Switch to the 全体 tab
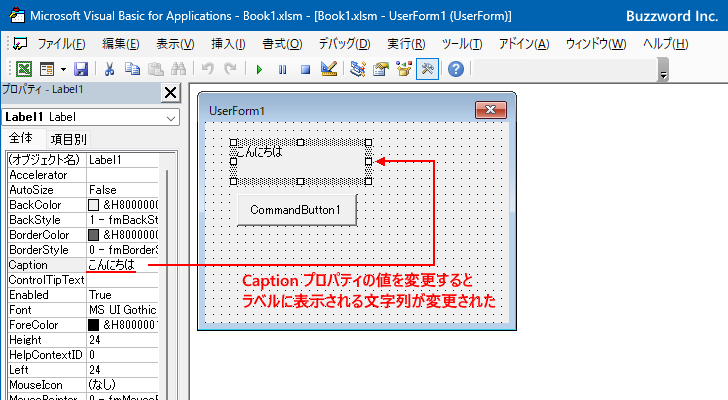This screenshot has width=728, height=400. (21, 138)
